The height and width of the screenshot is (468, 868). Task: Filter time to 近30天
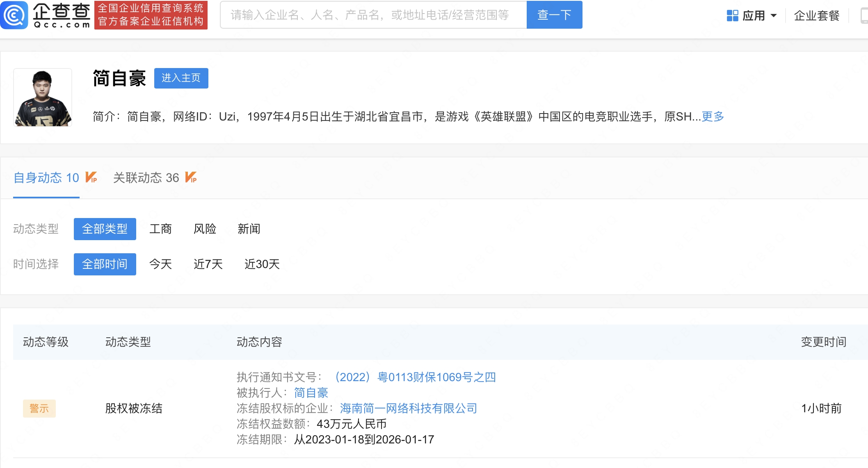coord(262,264)
